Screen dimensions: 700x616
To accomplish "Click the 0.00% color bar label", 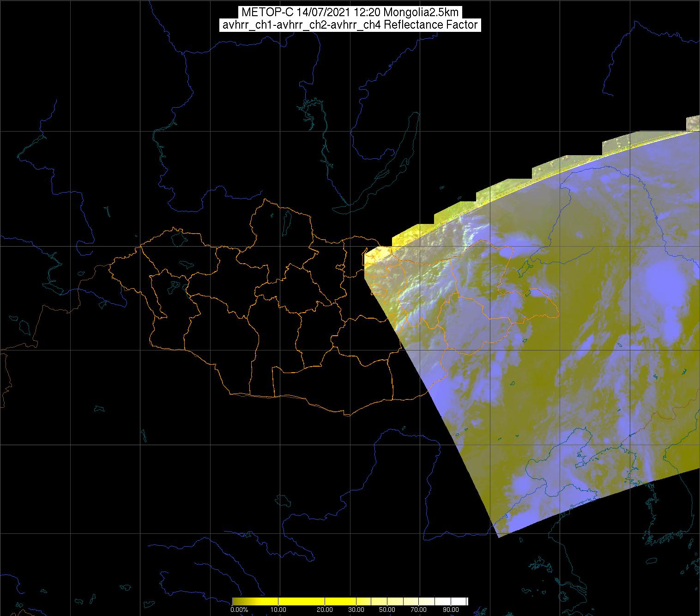I will pos(239,610).
